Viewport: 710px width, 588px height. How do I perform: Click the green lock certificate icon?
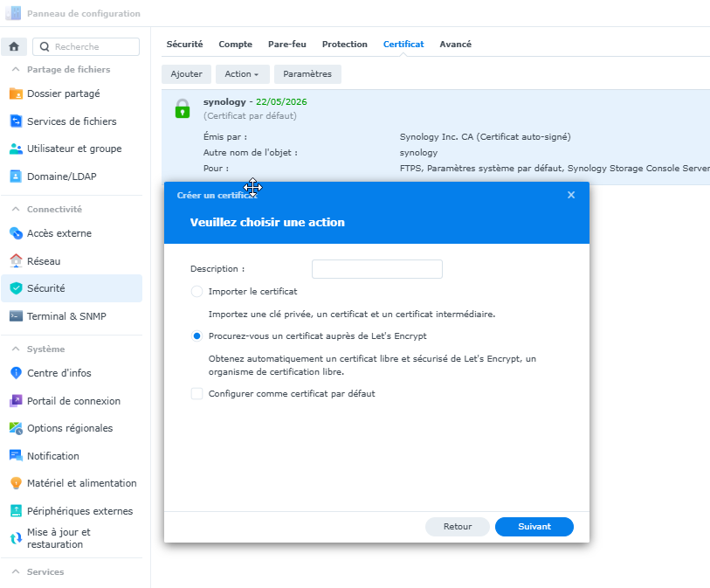[182, 108]
